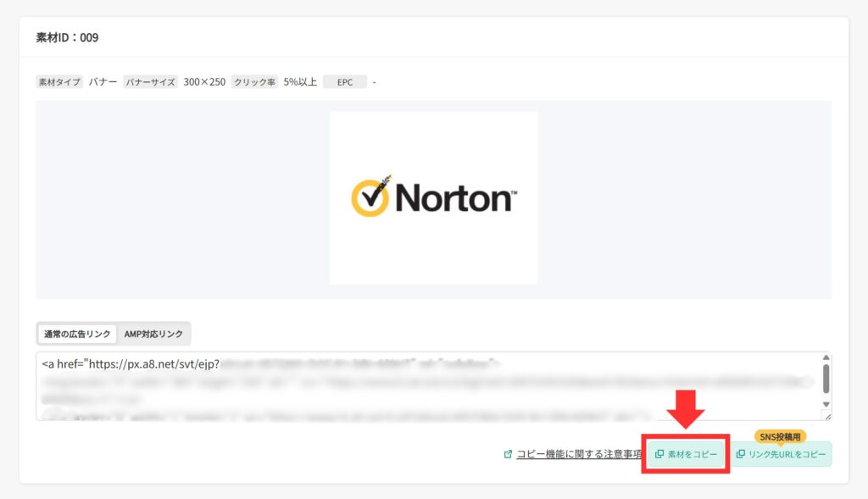Click the バナーサイズ label

coord(150,82)
